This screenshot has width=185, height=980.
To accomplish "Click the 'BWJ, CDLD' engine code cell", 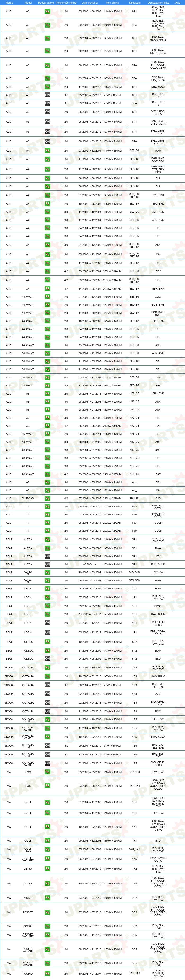I will (158, 614).
